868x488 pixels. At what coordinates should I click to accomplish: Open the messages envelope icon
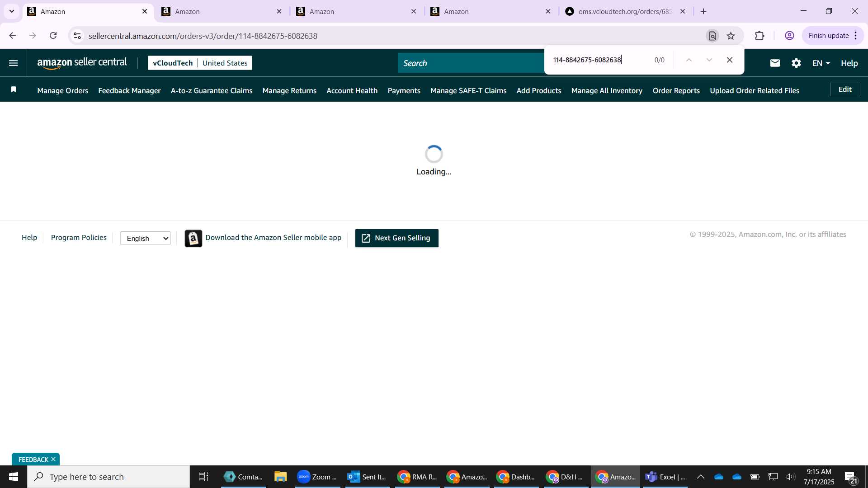(x=775, y=63)
